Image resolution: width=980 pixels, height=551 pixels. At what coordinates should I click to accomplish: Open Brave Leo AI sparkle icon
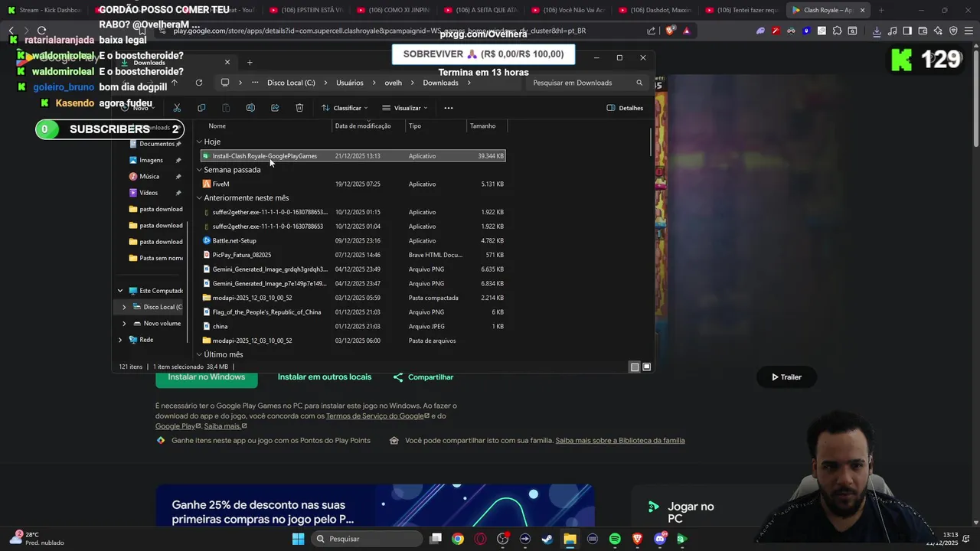pyautogui.click(x=938, y=31)
